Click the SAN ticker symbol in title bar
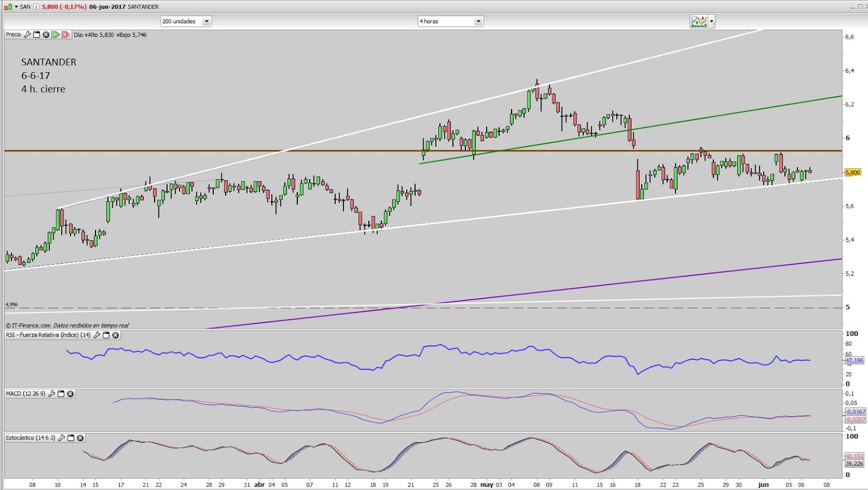 25,7
